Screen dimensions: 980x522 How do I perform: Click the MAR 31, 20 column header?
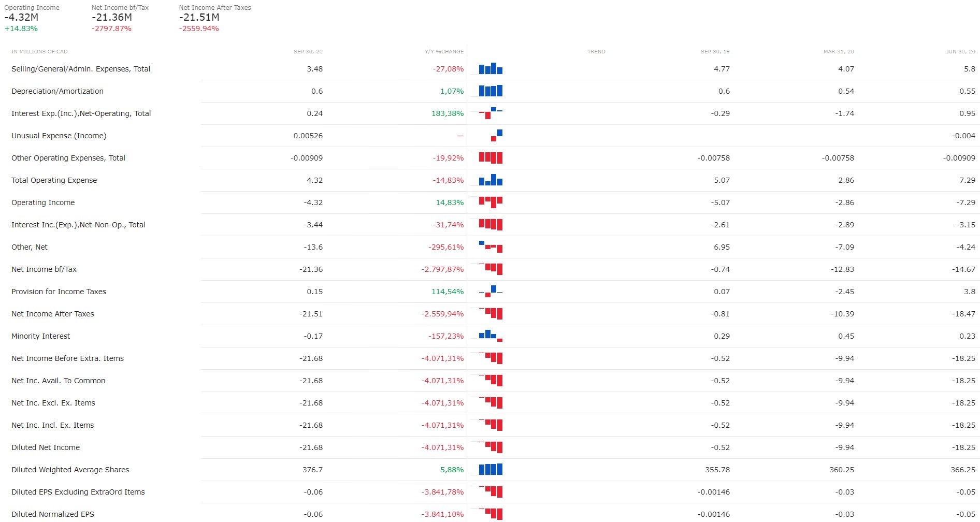tap(839, 51)
